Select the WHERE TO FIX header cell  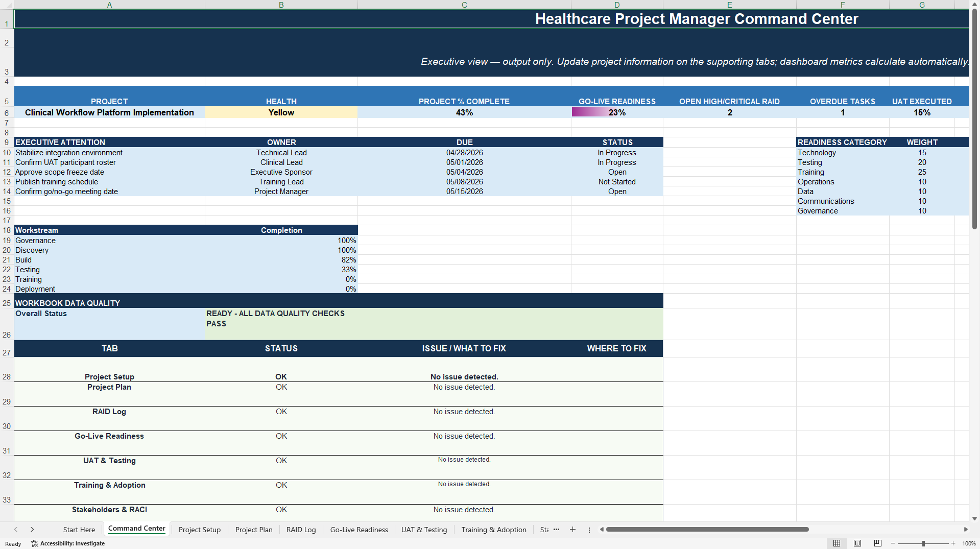coord(617,348)
